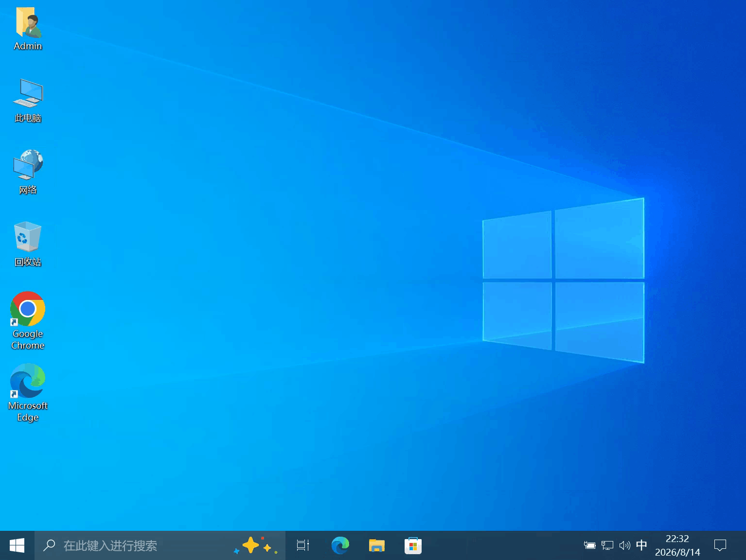746x560 pixels.
Task: Open the Windows Start menu
Action: pyautogui.click(x=17, y=545)
